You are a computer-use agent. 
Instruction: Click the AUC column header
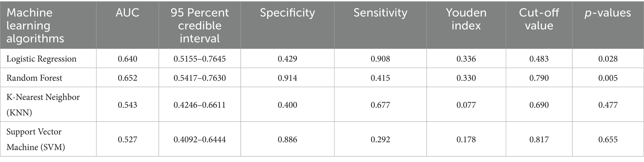pos(127,13)
